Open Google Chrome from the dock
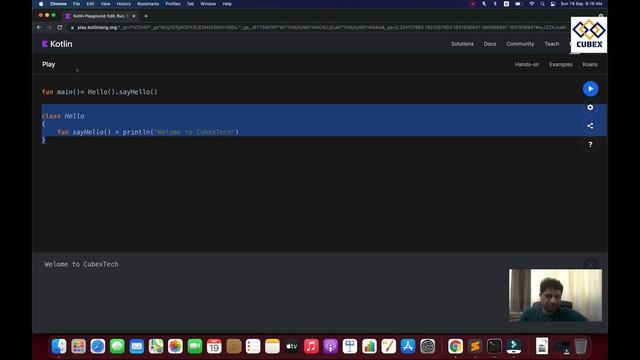This screenshot has height=360, width=640. (x=456, y=346)
